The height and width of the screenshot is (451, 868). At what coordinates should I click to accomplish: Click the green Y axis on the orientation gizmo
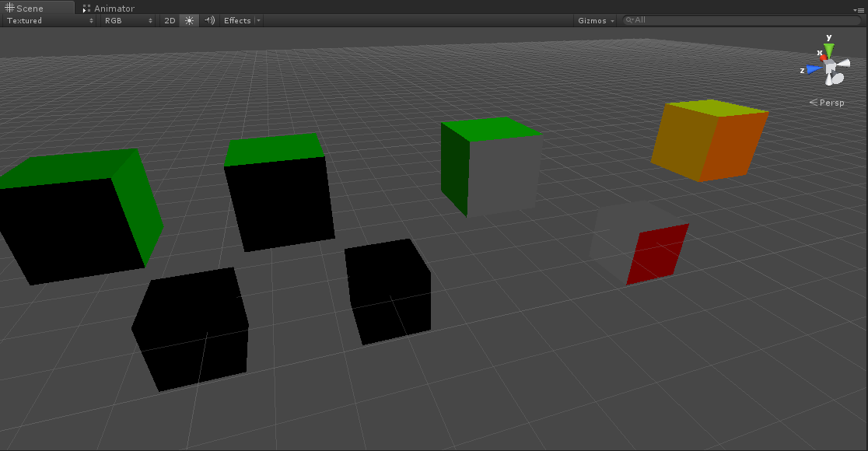click(x=829, y=48)
